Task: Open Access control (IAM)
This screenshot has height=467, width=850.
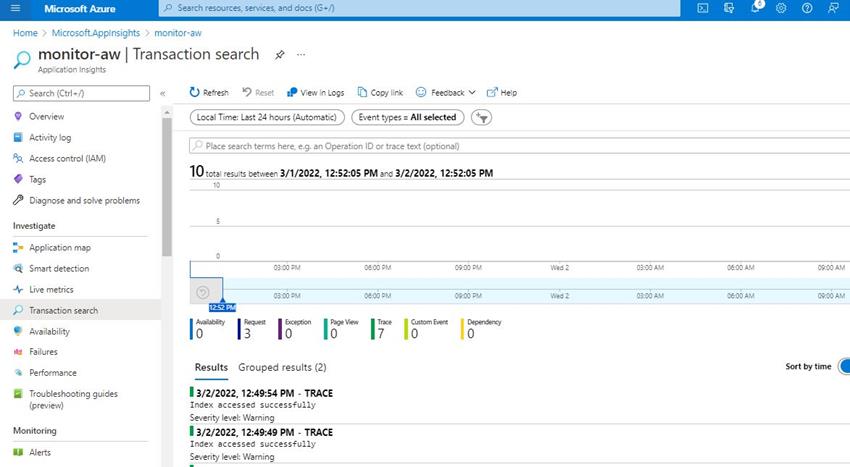Action: 67,158
